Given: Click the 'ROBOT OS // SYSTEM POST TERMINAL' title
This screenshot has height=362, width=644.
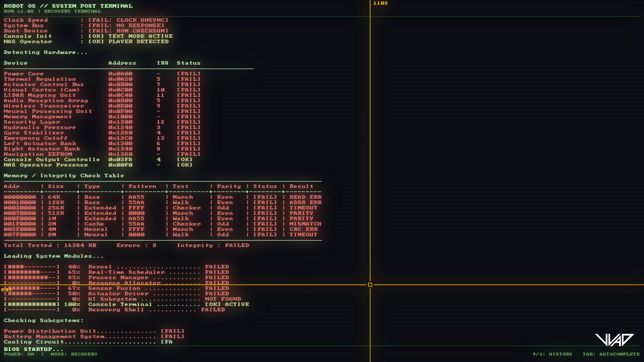Looking at the screenshot, I should point(68,6).
